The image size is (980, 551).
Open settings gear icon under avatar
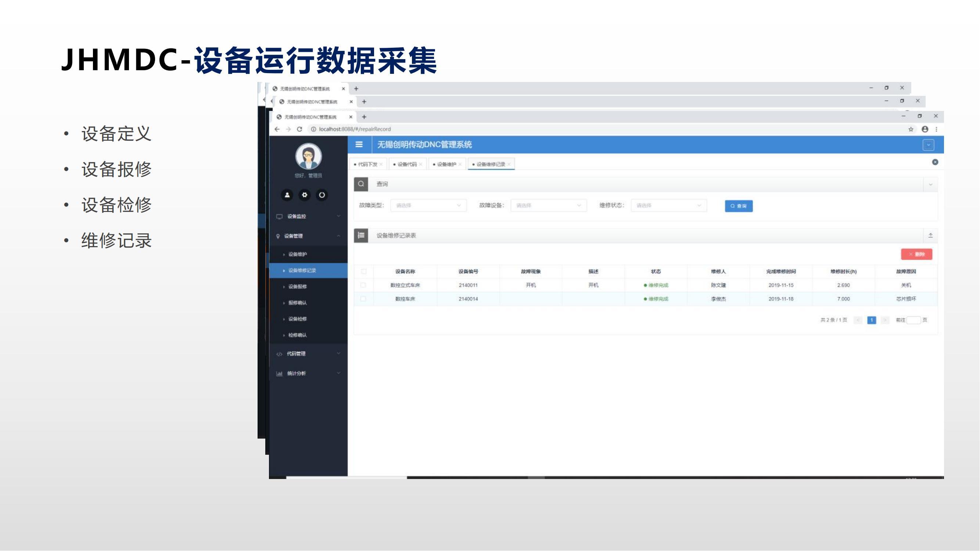304,195
